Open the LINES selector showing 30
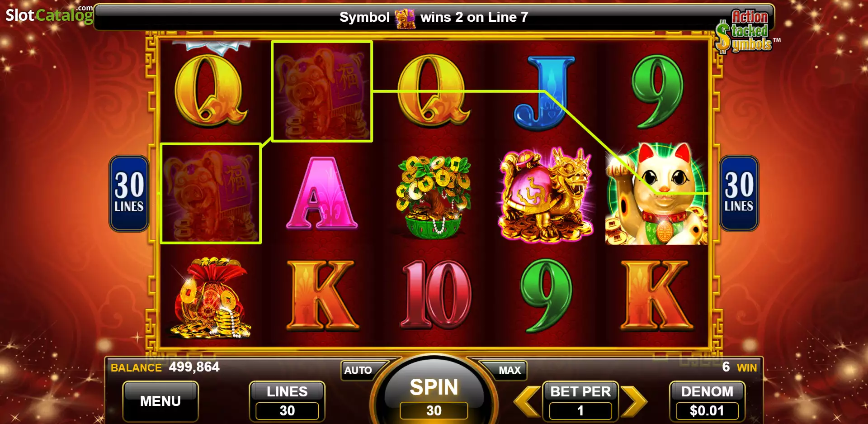This screenshot has width=868, height=424. point(287,401)
